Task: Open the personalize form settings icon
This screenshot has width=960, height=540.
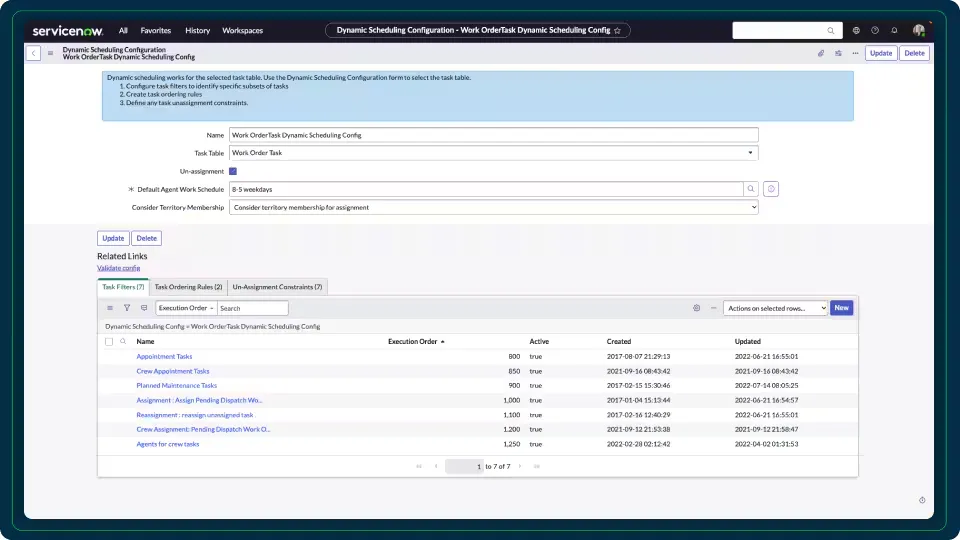Action: [838, 53]
